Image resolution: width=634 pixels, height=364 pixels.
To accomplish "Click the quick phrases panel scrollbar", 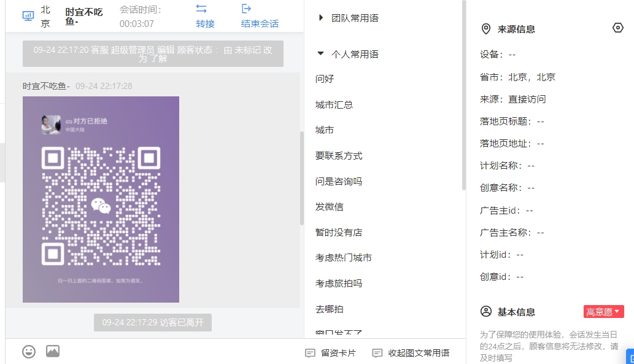I will 464,95.
